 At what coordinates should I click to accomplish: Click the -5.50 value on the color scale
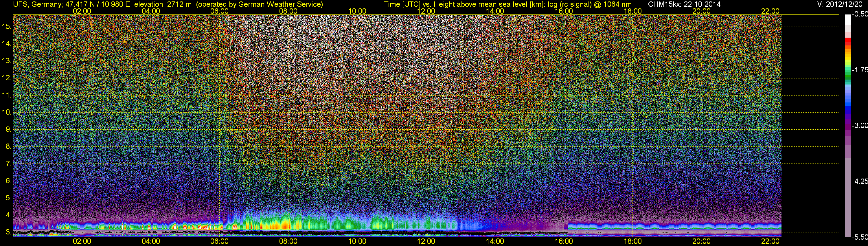pyautogui.click(x=860, y=237)
